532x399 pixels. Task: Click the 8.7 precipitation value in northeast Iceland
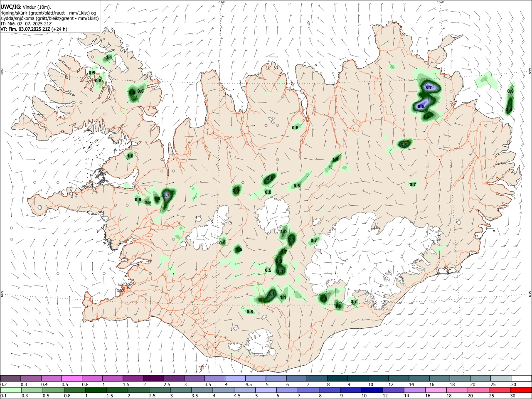429,88
